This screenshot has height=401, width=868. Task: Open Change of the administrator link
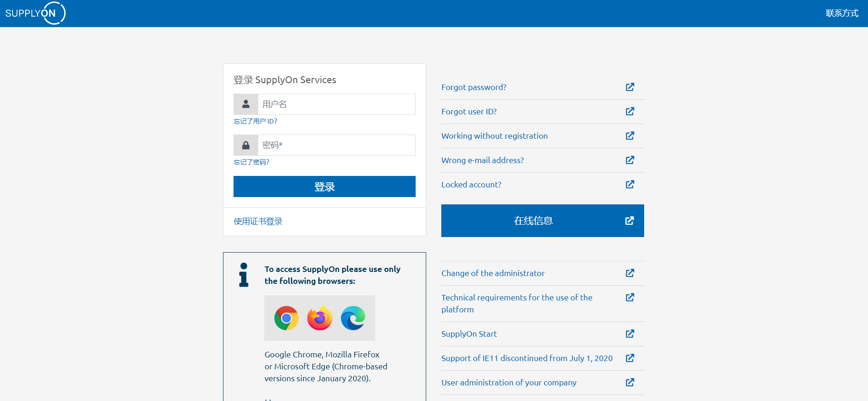click(493, 273)
